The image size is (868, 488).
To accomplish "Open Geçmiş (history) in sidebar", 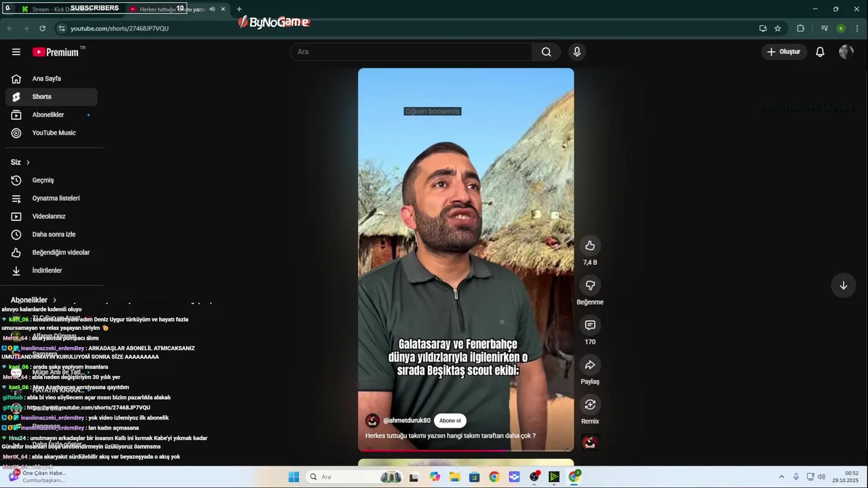I will pyautogui.click(x=52, y=180).
